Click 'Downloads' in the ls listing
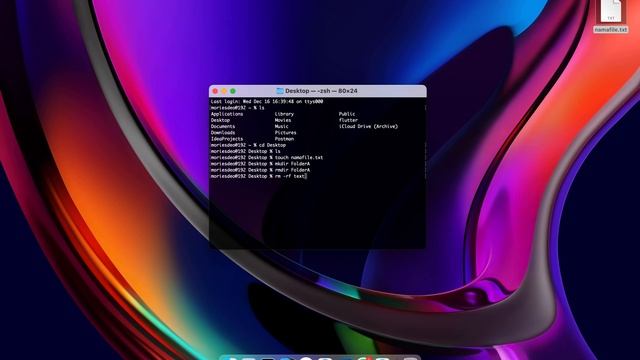 click(x=223, y=133)
